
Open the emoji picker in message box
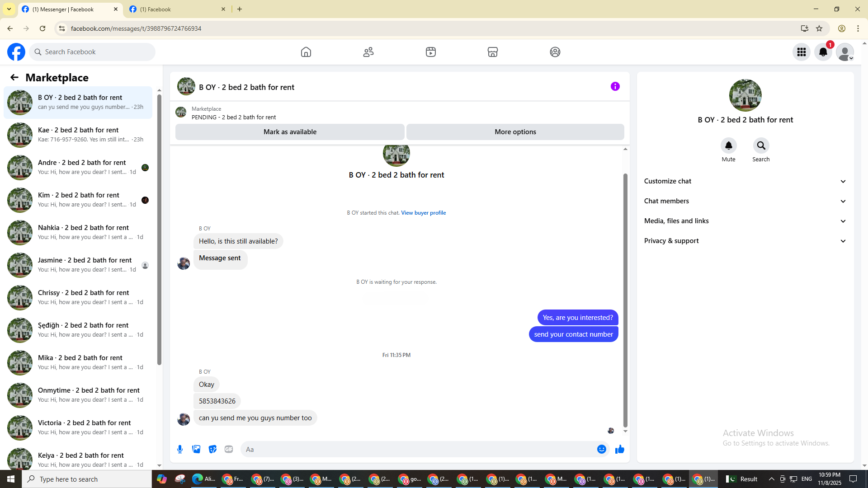point(601,449)
